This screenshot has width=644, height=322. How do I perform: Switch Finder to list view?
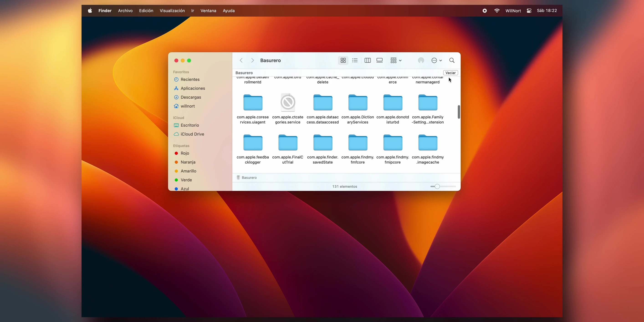[x=355, y=60]
